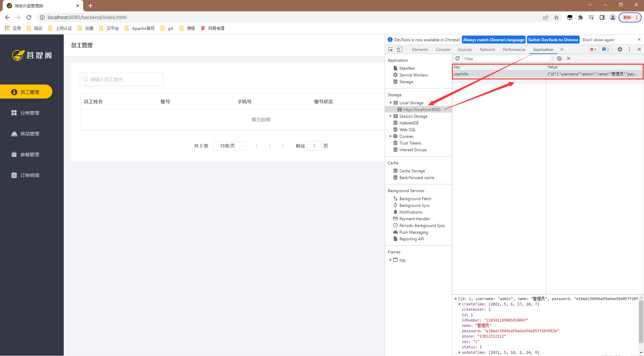Expand the createTime array in preview
This screenshot has width=644, height=356.
coord(460,304)
